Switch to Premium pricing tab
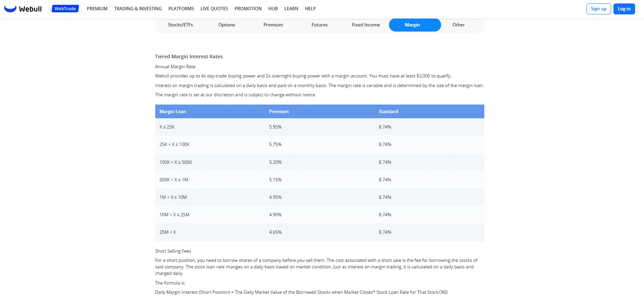Image resolution: width=644 pixels, height=302 pixels. 273,25
